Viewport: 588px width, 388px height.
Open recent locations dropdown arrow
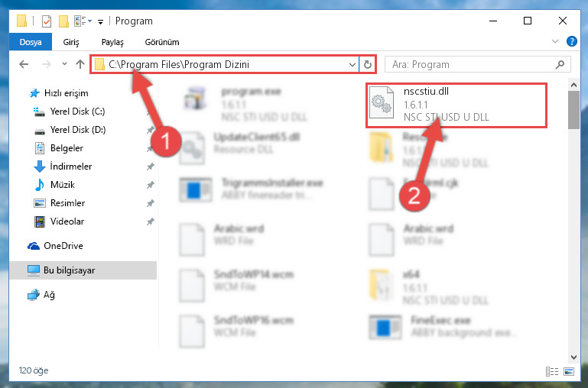point(64,64)
